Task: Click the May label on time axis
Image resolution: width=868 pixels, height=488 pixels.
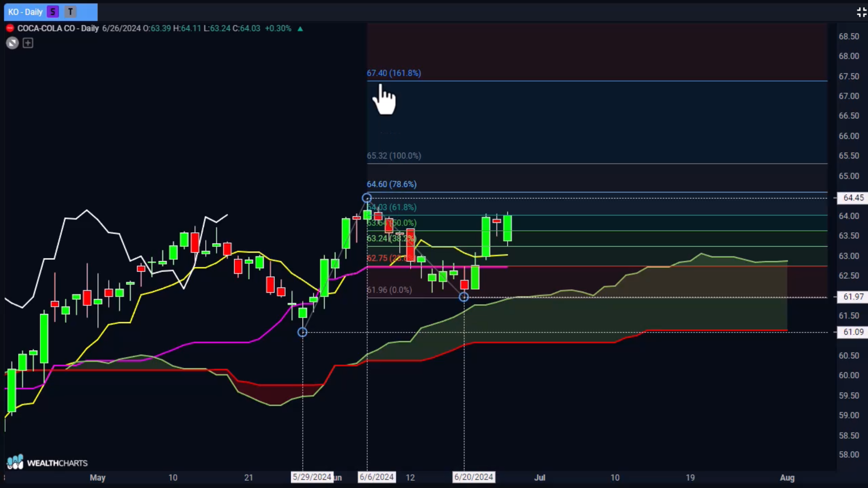Action: coord(98,478)
